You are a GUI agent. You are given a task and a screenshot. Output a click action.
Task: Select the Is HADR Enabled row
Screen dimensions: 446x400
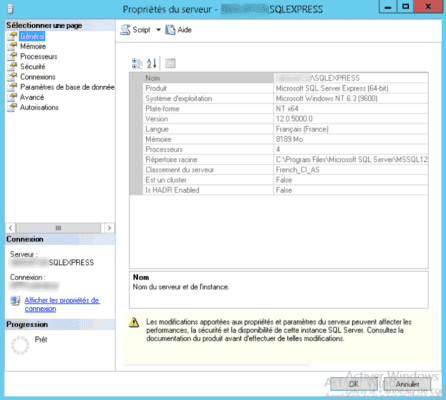pos(279,190)
